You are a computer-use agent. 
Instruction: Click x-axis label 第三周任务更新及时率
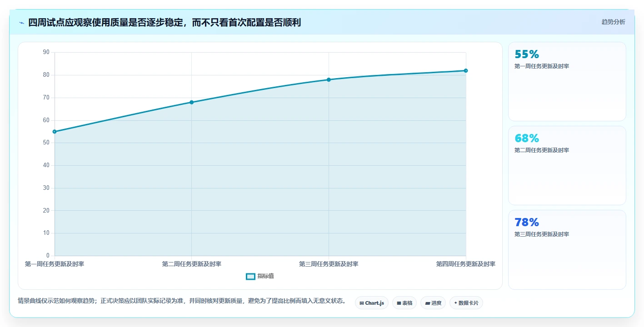click(x=329, y=264)
